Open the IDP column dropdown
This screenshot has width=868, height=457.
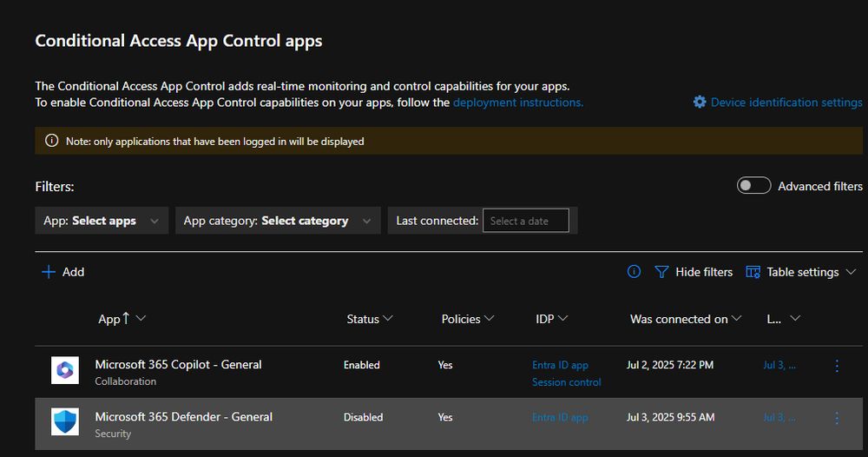(x=563, y=318)
